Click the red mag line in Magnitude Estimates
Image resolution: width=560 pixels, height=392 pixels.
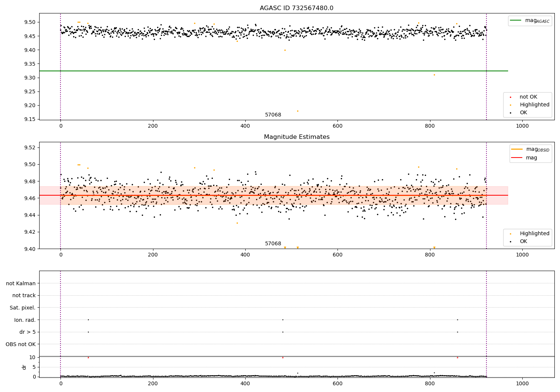[x=274, y=195]
